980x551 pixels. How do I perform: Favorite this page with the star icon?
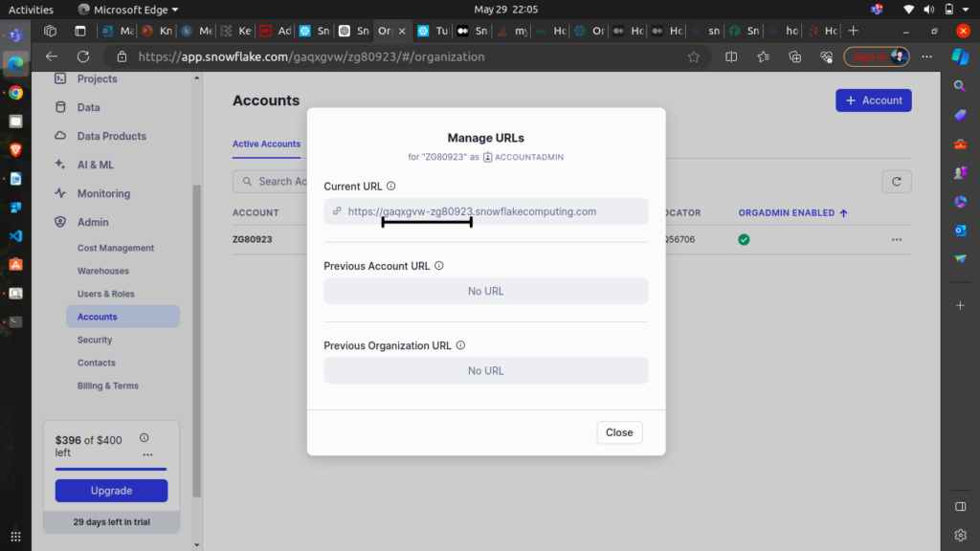point(693,56)
